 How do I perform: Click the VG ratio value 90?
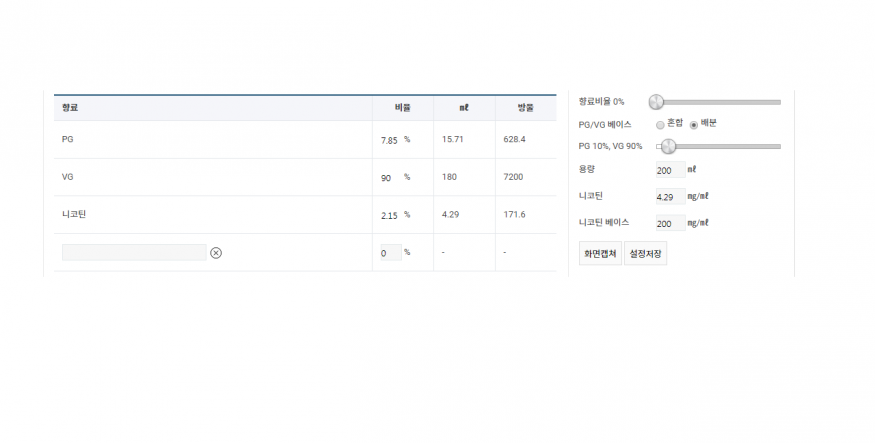387,178
